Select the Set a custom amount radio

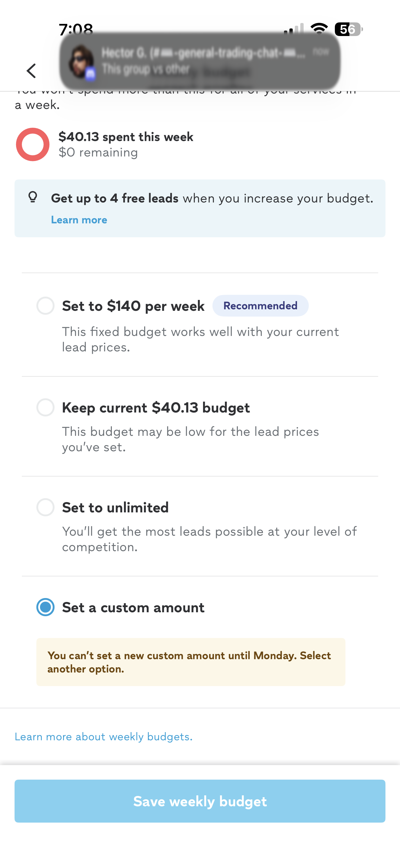pos(45,607)
